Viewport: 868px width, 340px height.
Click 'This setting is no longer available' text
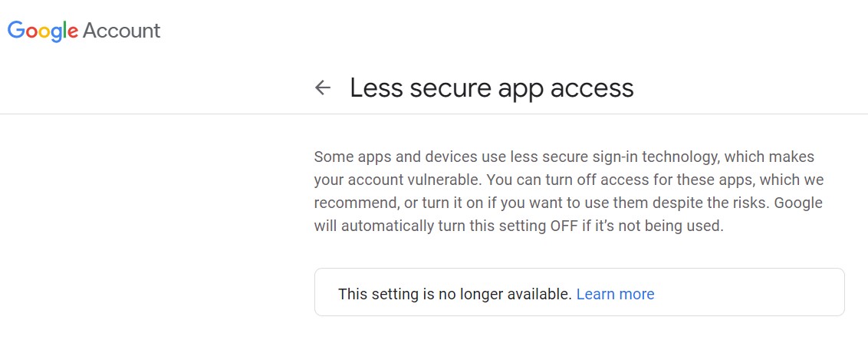[455, 294]
